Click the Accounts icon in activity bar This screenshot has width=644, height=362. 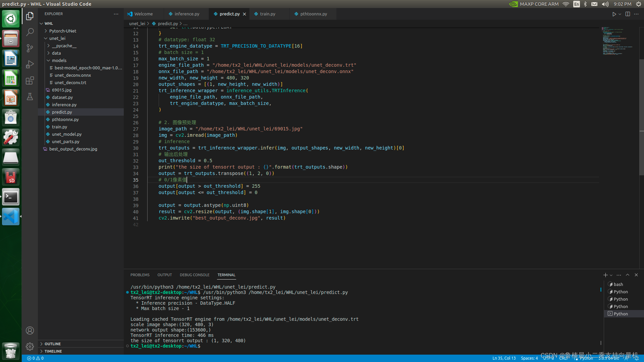coord(30,330)
